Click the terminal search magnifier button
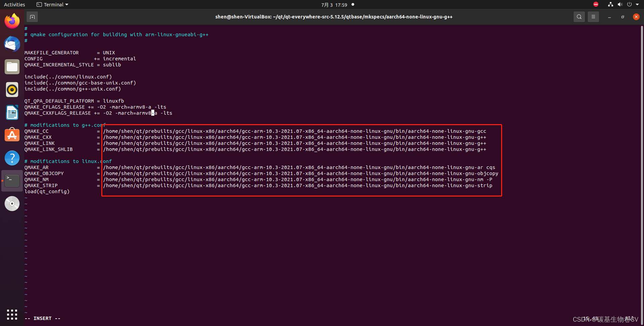 pos(579,17)
